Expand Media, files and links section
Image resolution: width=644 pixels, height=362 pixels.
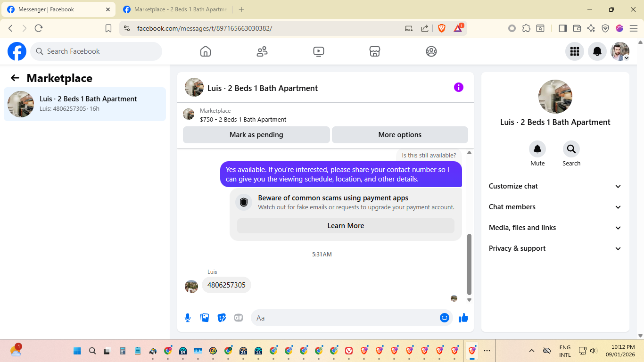click(x=555, y=228)
